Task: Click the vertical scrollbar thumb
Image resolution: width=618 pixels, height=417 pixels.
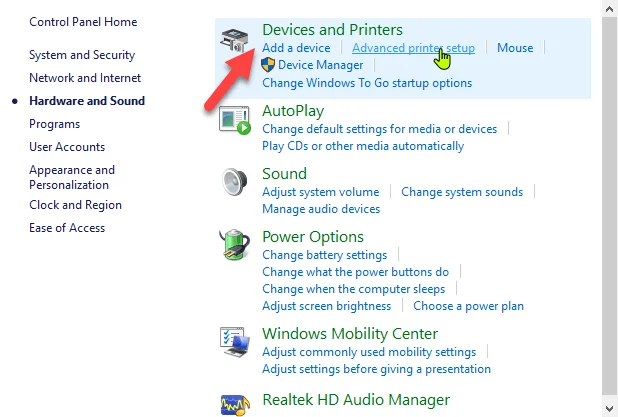Action: coord(610,205)
